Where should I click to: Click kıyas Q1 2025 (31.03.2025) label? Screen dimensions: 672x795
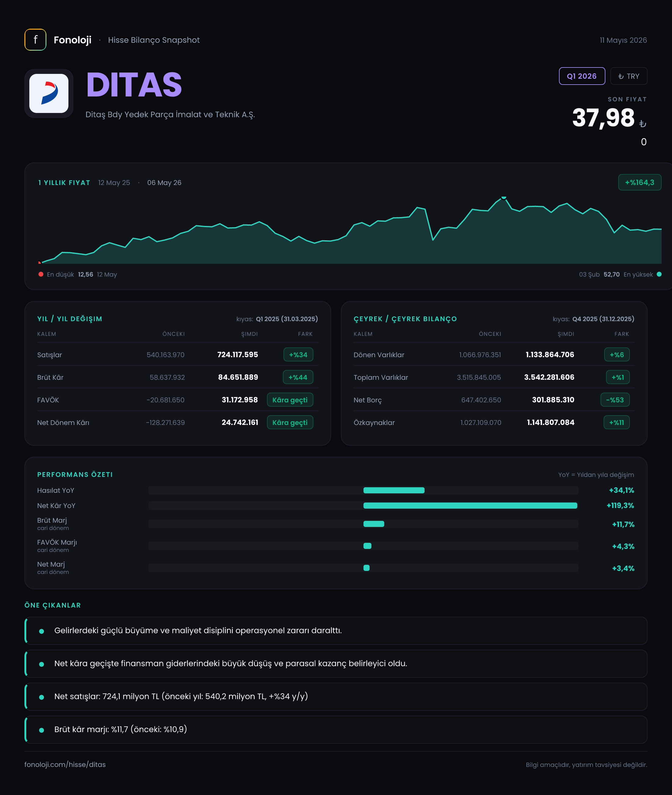277,319
